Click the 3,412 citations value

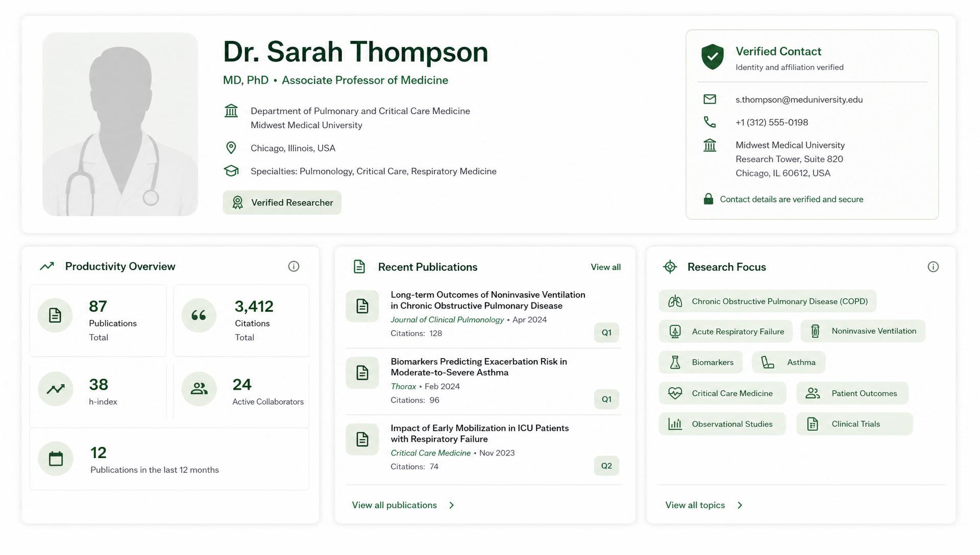(254, 307)
